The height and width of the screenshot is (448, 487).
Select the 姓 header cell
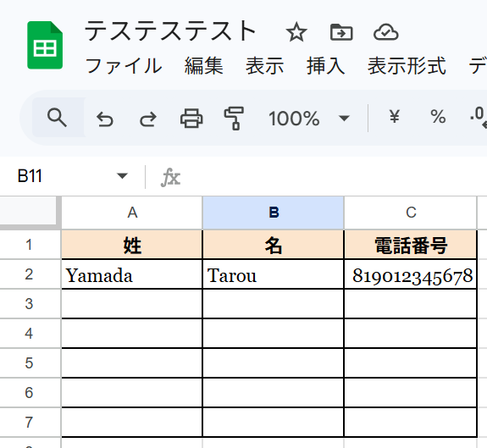tap(132, 245)
